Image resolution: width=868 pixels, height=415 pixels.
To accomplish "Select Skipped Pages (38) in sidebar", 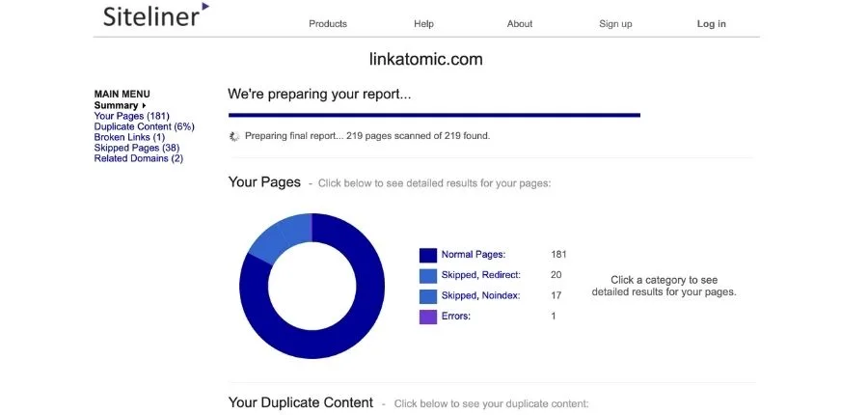I will pyautogui.click(x=136, y=148).
